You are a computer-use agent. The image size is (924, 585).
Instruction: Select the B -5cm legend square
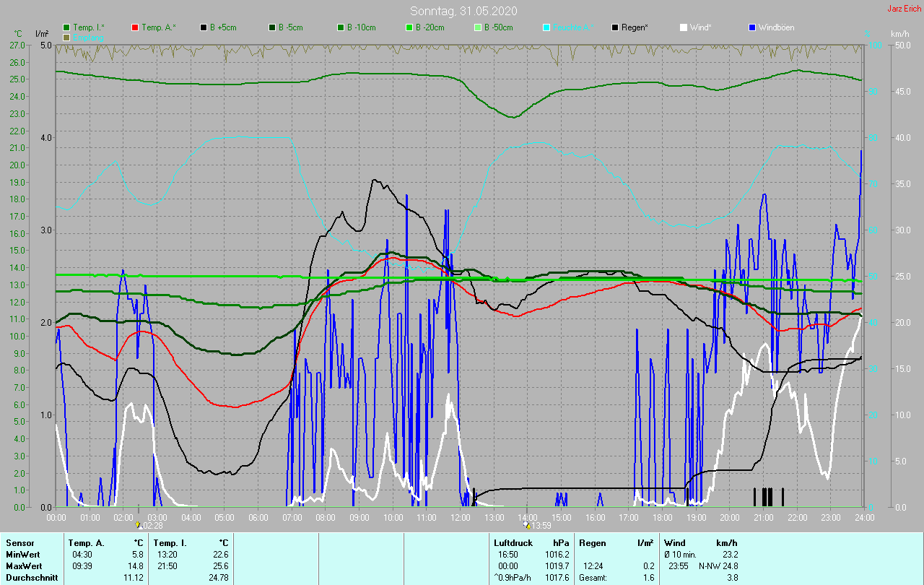point(273,27)
